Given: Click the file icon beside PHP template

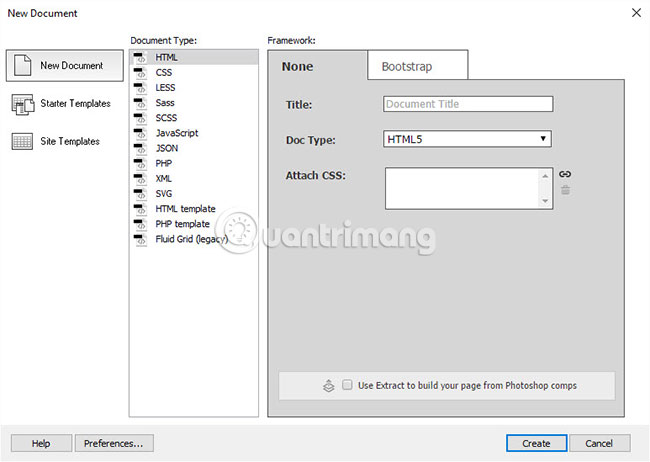Looking at the screenshot, I should point(140,224).
